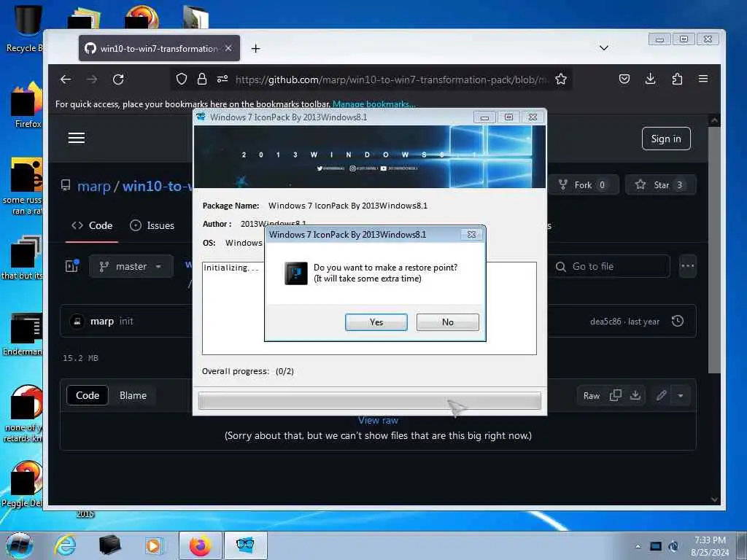Viewport: 747px width, 560px height.
Task: Click the edit pencil icon
Action: [x=661, y=396]
